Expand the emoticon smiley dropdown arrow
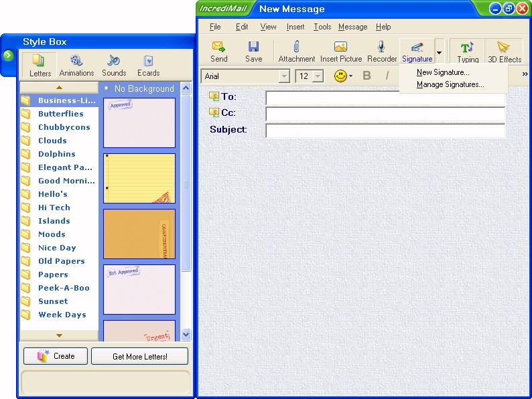 [x=350, y=76]
